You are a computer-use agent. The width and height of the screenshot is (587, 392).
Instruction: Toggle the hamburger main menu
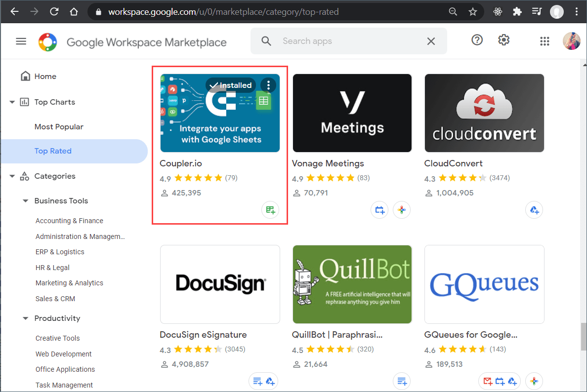click(21, 41)
